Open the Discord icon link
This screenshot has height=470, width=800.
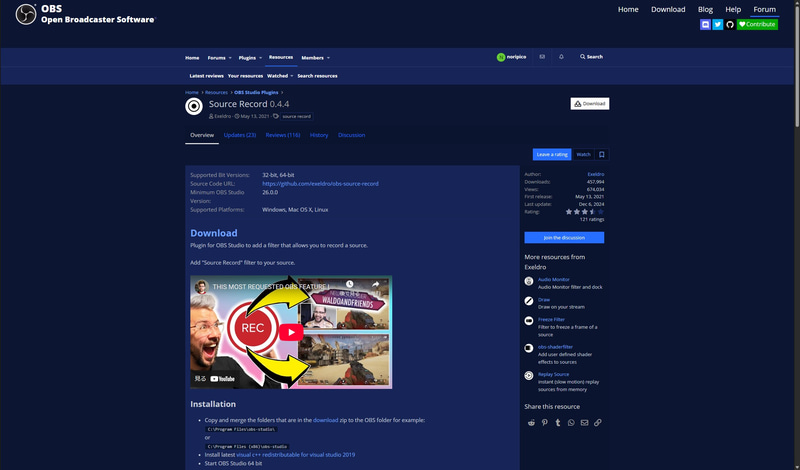(705, 24)
